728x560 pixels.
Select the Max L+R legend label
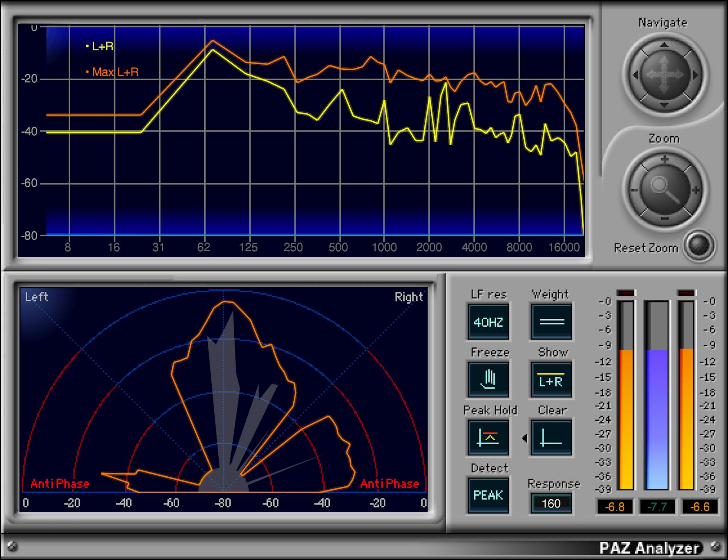click(x=112, y=72)
